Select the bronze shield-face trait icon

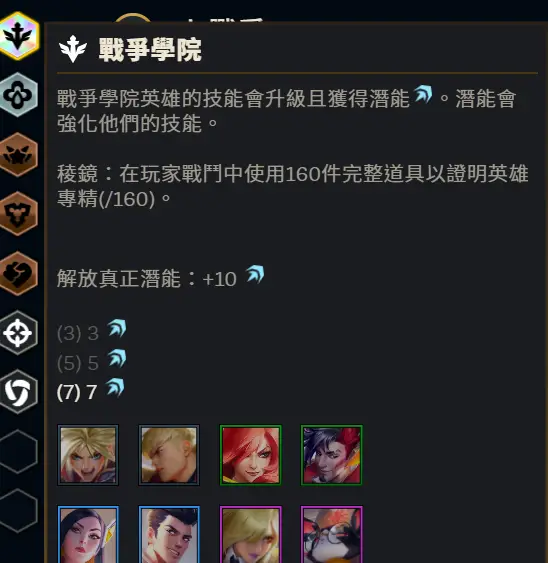click(x=19, y=214)
